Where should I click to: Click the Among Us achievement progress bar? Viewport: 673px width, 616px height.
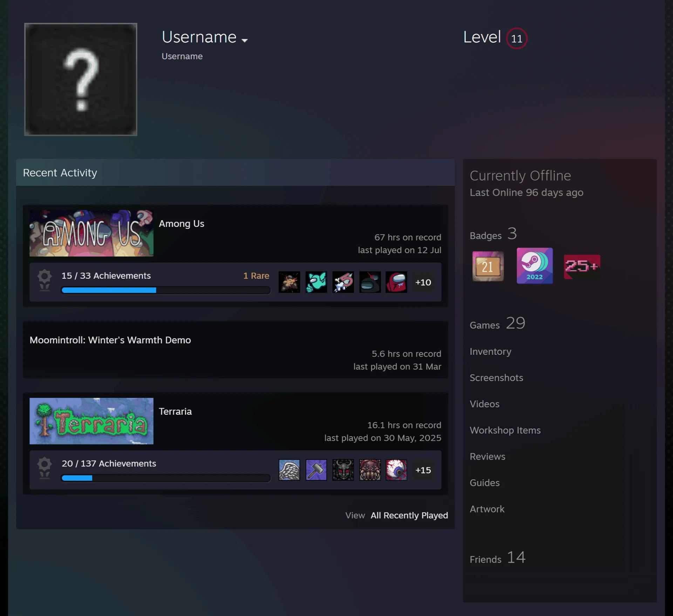click(166, 290)
